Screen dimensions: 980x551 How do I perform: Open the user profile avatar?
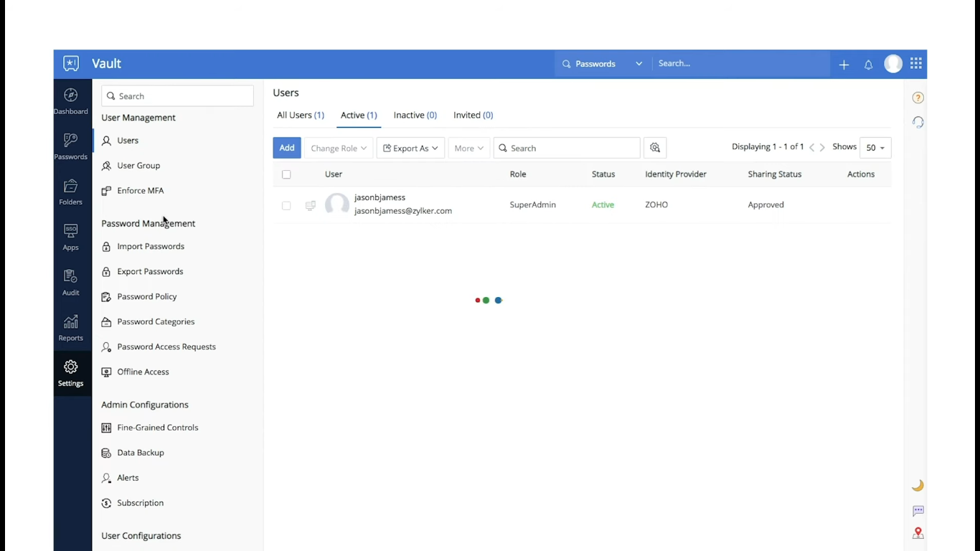click(x=893, y=64)
